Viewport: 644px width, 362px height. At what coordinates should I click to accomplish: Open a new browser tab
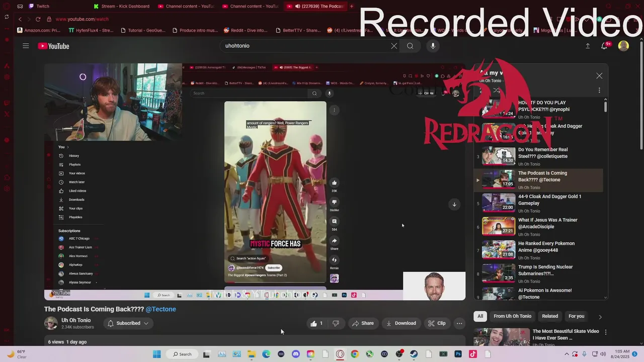352,6
